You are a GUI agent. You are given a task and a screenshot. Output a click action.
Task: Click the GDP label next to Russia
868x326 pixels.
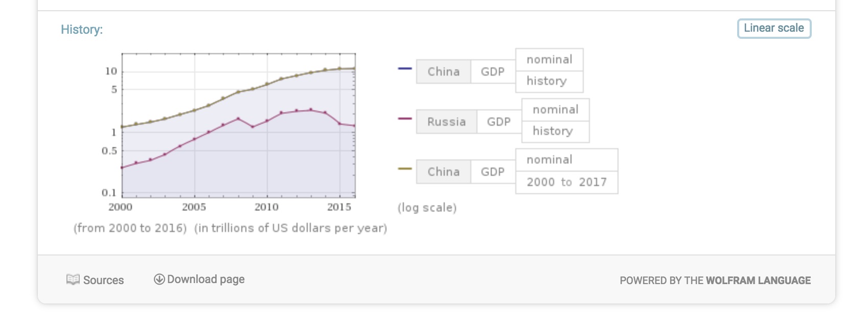click(499, 122)
